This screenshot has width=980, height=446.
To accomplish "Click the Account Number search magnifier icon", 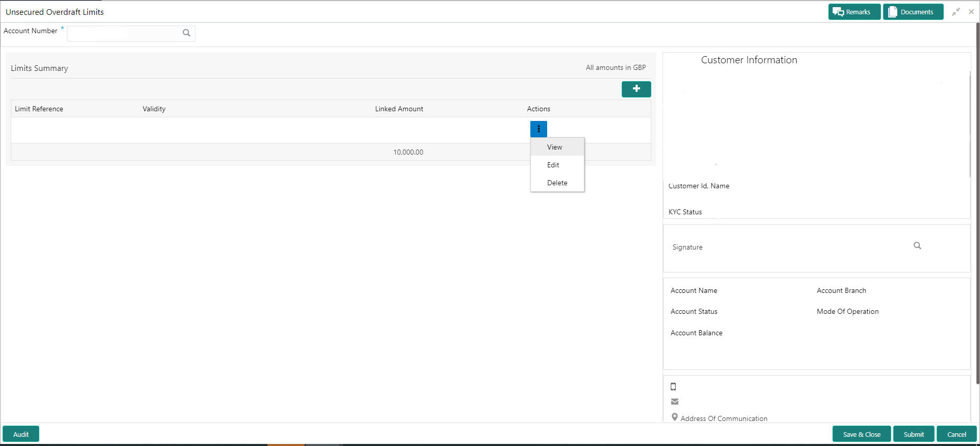I will (186, 33).
